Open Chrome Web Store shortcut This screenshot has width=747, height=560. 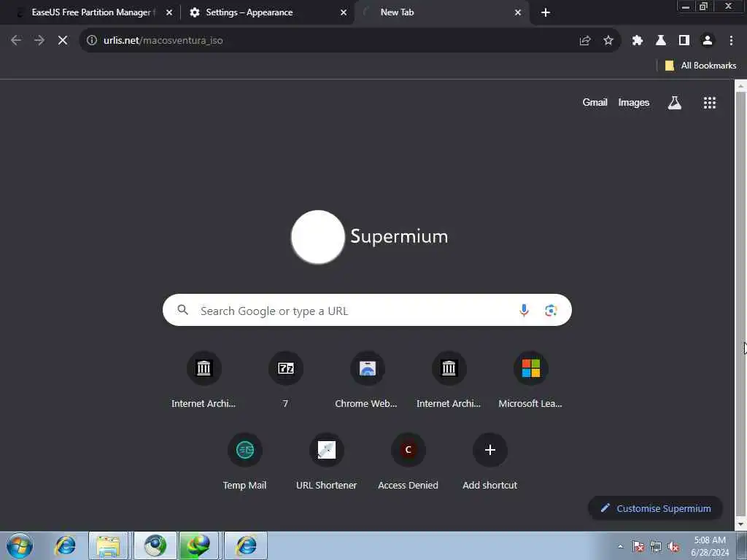367,379
